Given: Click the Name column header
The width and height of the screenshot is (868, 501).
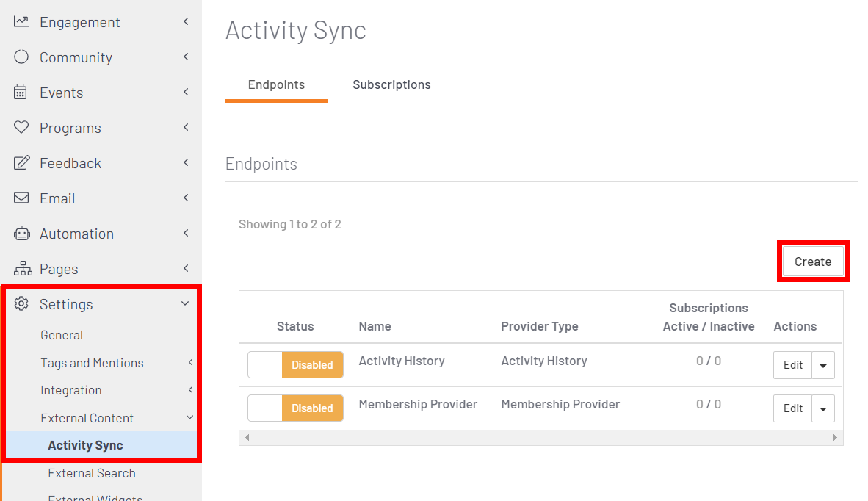Looking at the screenshot, I should click(x=375, y=326).
